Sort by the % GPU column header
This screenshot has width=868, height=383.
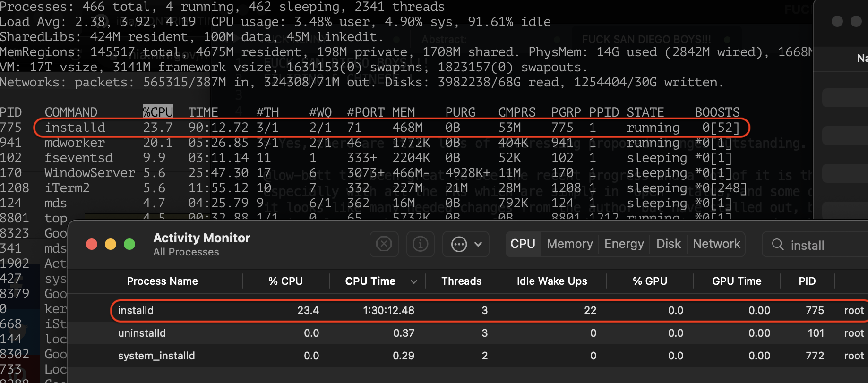(650, 281)
